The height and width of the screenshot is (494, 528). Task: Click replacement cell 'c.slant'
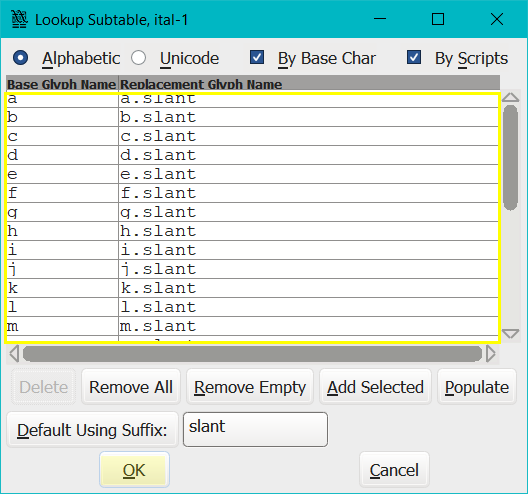[308, 136]
